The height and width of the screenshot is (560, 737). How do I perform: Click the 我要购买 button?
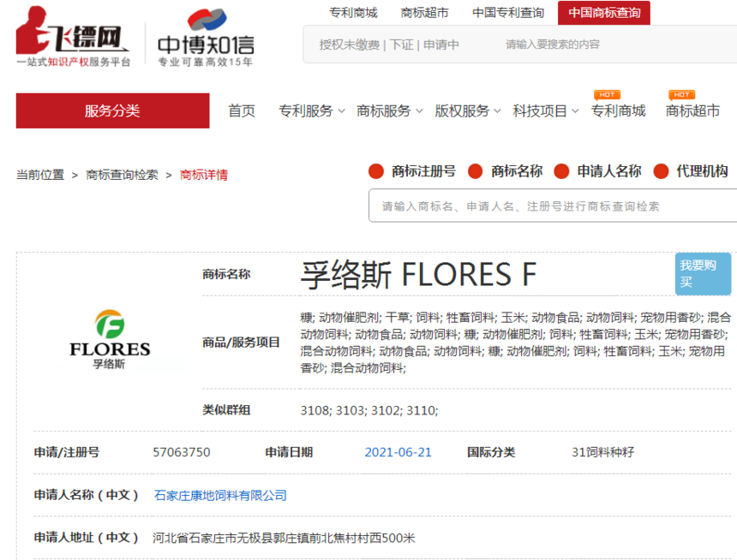coord(703,274)
